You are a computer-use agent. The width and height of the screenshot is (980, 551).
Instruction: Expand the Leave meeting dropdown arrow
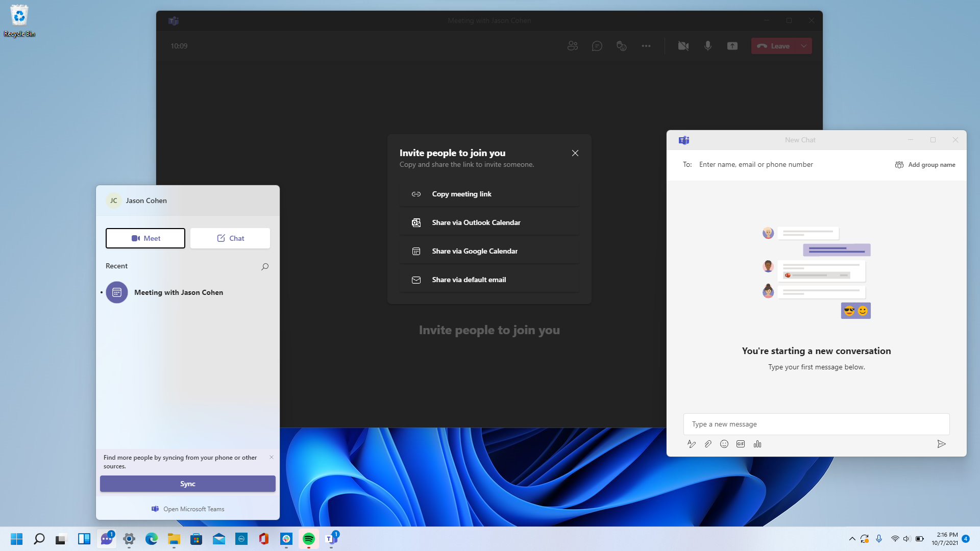pos(804,46)
